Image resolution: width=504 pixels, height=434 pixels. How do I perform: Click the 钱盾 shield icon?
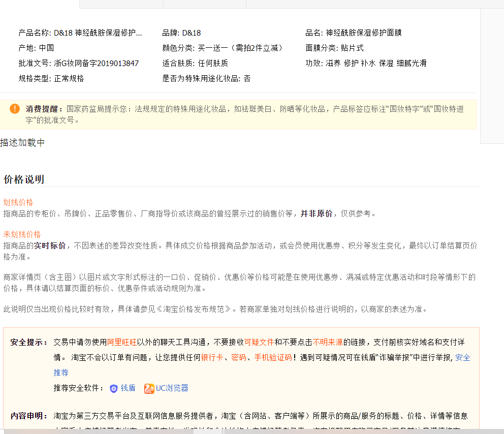(x=114, y=389)
